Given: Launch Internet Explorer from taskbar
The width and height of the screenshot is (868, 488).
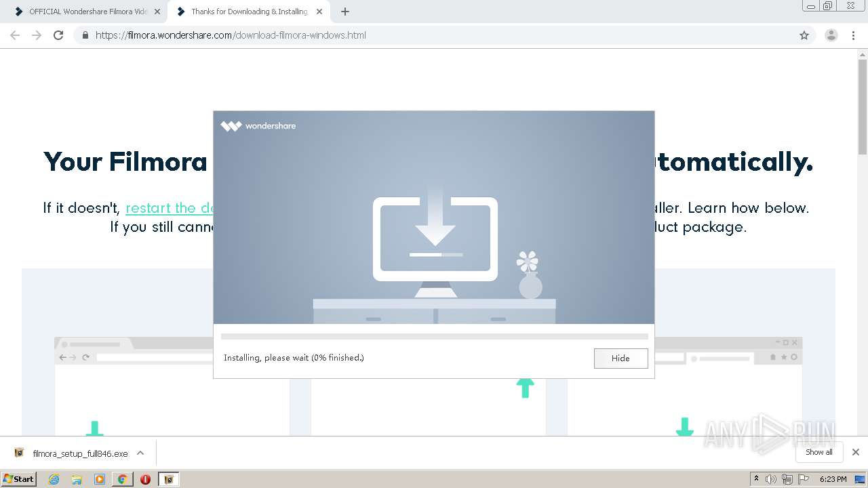Looking at the screenshot, I should (54, 479).
